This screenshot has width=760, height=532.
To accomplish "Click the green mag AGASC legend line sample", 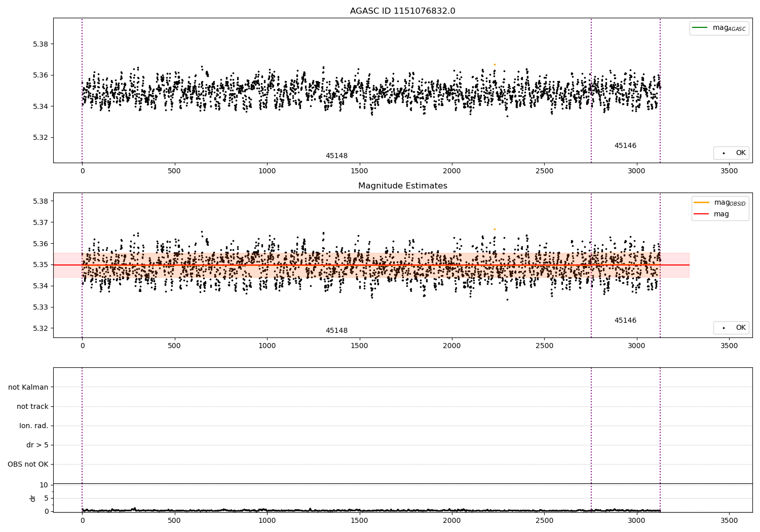I will coord(700,28).
